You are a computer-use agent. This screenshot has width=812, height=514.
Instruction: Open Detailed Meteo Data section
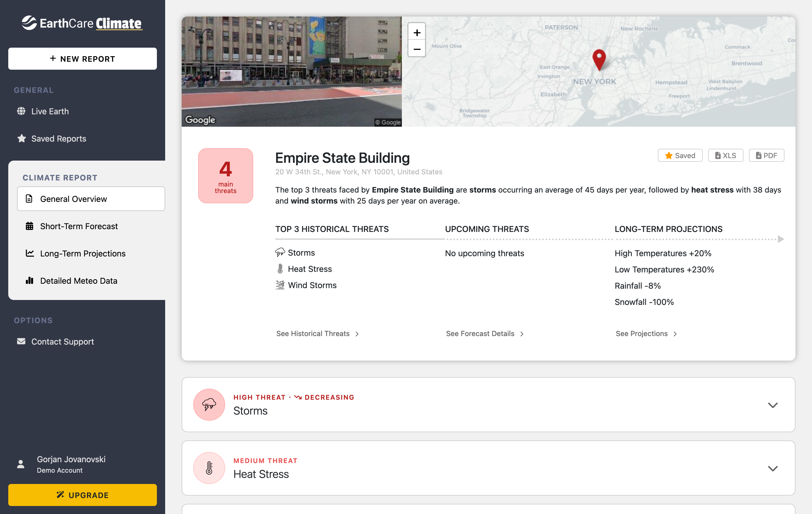[78, 281]
